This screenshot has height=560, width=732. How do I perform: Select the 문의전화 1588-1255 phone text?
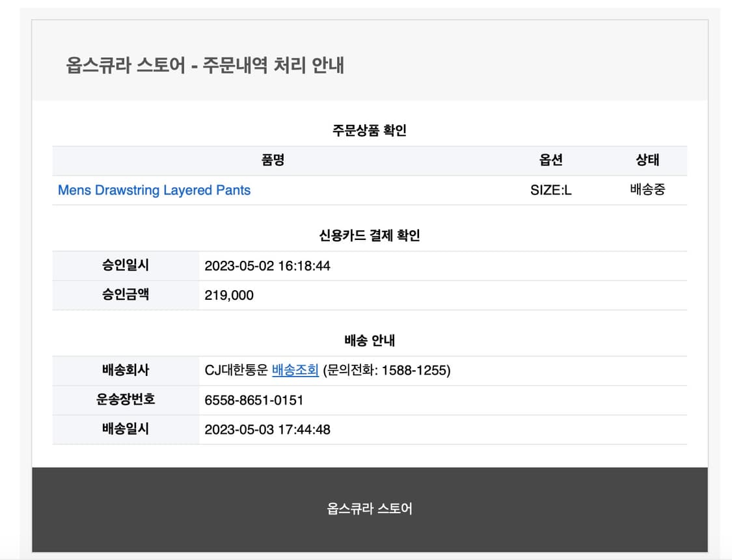[386, 370]
